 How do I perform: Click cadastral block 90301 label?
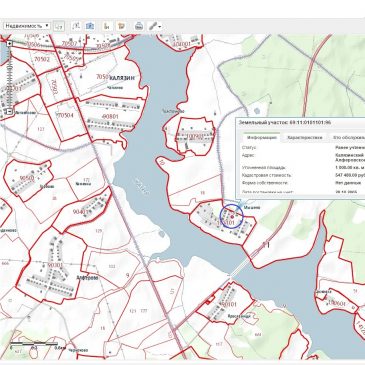[55, 265]
